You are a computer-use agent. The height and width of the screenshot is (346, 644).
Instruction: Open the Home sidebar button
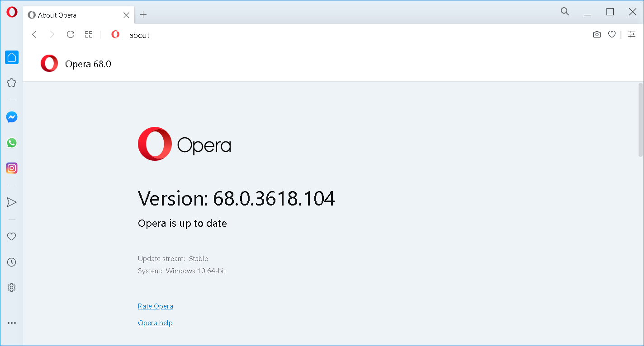pyautogui.click(x=12, y=57)
